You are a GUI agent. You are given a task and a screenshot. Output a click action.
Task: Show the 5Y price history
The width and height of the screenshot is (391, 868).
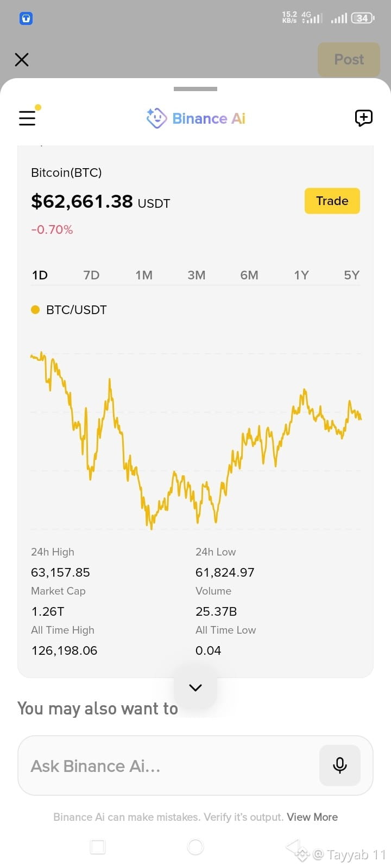(352, 275)
